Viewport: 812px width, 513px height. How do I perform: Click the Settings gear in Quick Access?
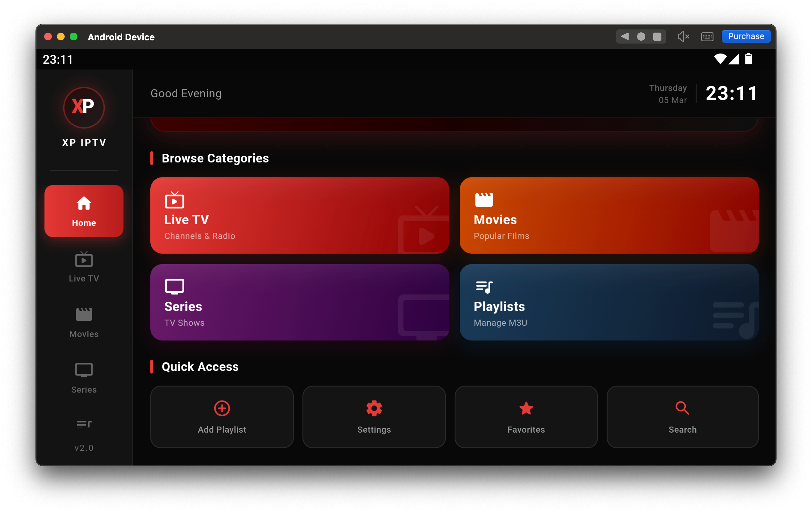click(374, 408)
